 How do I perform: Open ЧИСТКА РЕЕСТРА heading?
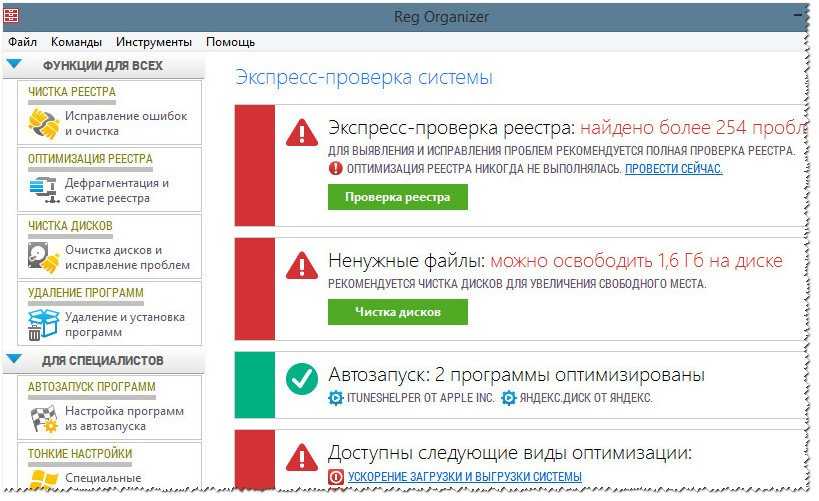[x=72, y=92]
